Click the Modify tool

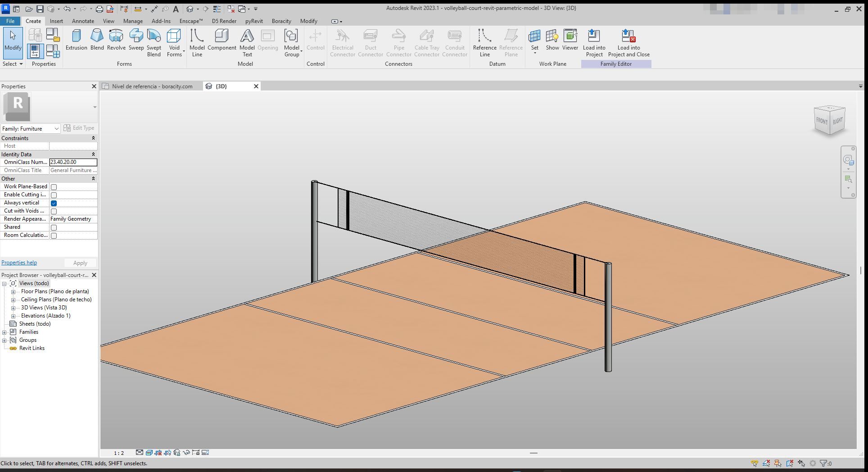pyautogui.click(x=13, y=42)
